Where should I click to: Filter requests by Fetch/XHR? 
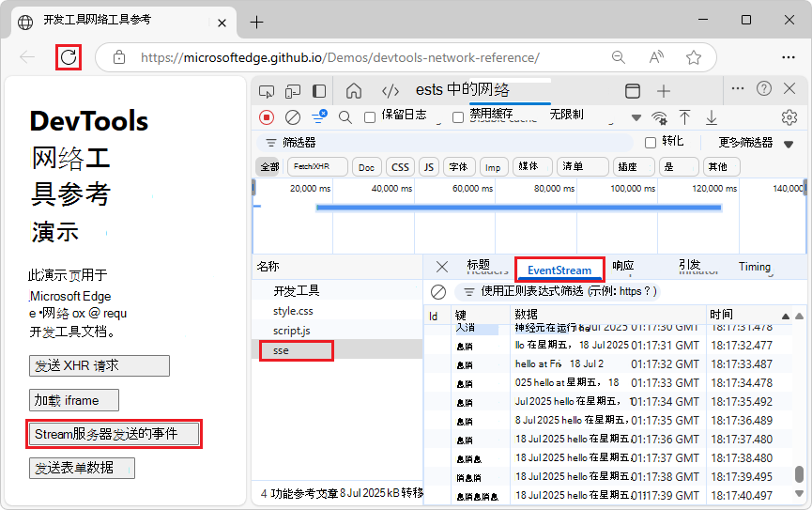[x=317, y=167]
